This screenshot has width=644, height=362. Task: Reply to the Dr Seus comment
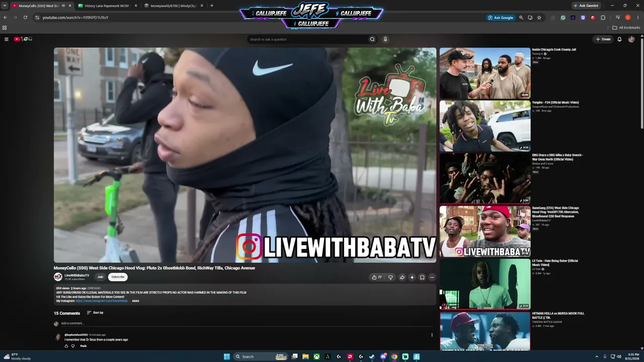click(84, 346)
